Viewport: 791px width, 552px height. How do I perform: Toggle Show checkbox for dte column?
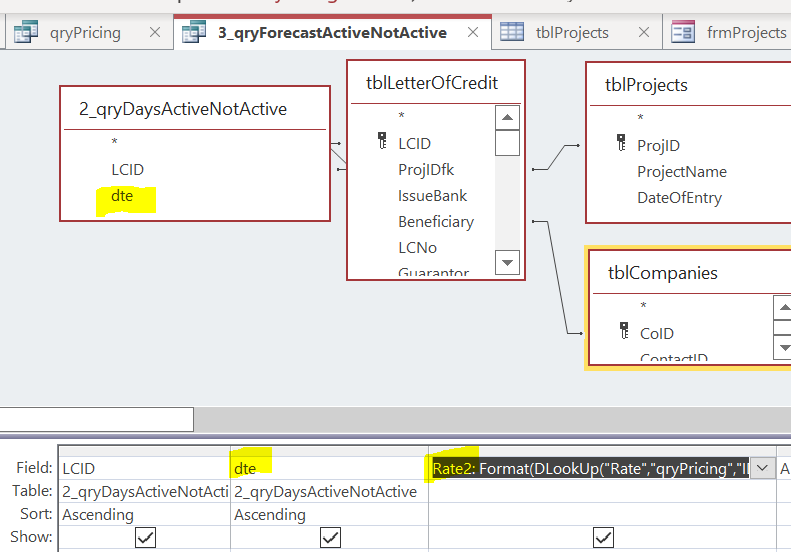pos(330,537)
